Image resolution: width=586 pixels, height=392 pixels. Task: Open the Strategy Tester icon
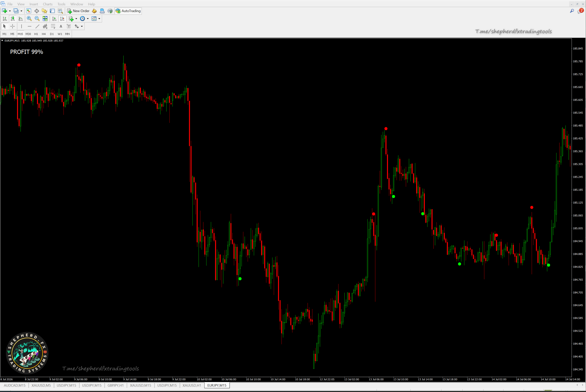pos(60,11)
